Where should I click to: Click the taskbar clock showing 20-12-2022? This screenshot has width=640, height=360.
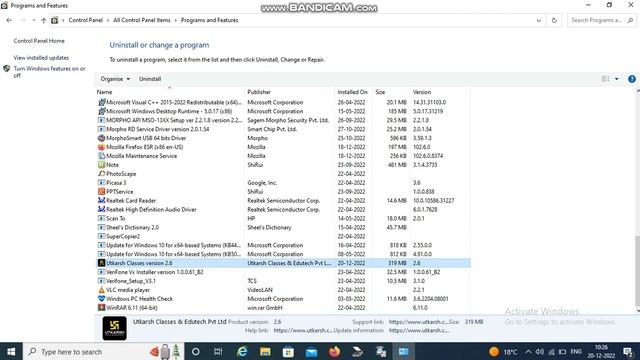[601, 351]
